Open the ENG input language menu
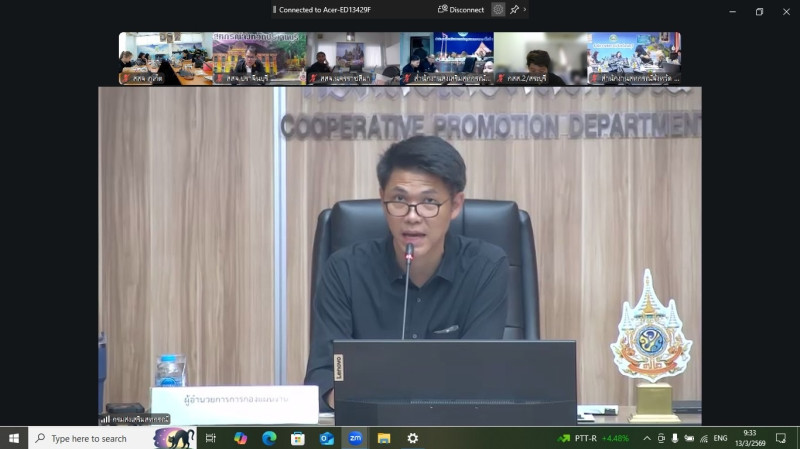800x449 pixels. click(720, 438)
